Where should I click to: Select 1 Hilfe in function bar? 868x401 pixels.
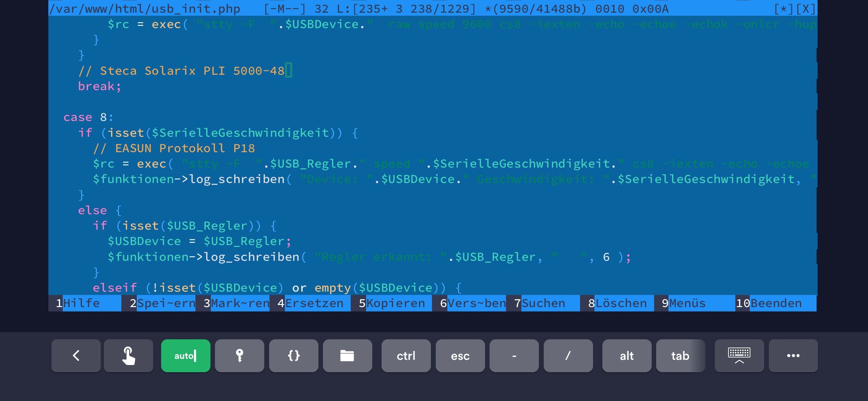point(78,303)
